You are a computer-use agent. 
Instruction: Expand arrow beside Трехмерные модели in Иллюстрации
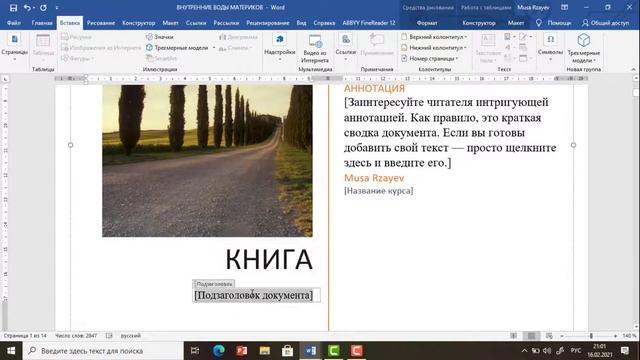(x=214, y=48)
